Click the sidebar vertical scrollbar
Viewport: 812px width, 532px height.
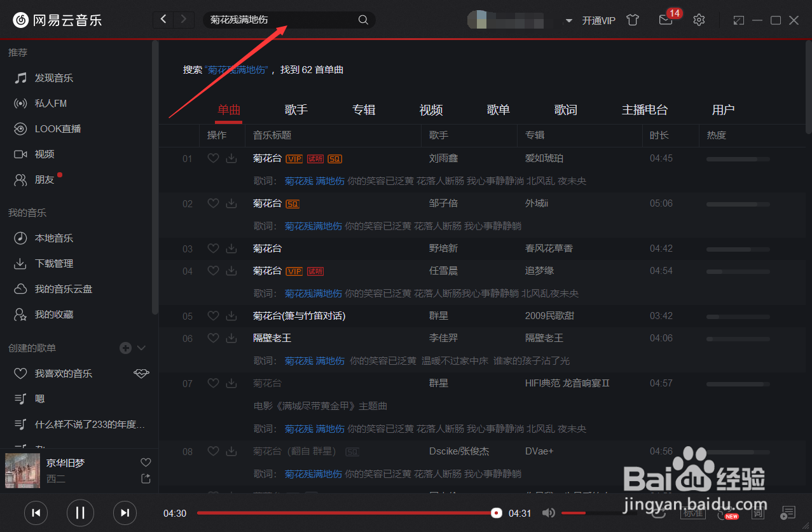pyautogui.click(x=155, y=178)
